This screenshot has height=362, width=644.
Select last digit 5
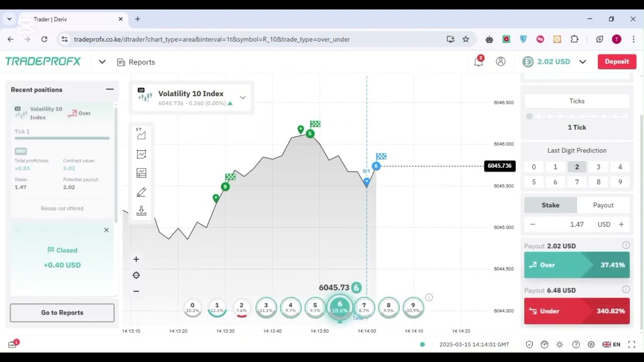pos(534,182)
